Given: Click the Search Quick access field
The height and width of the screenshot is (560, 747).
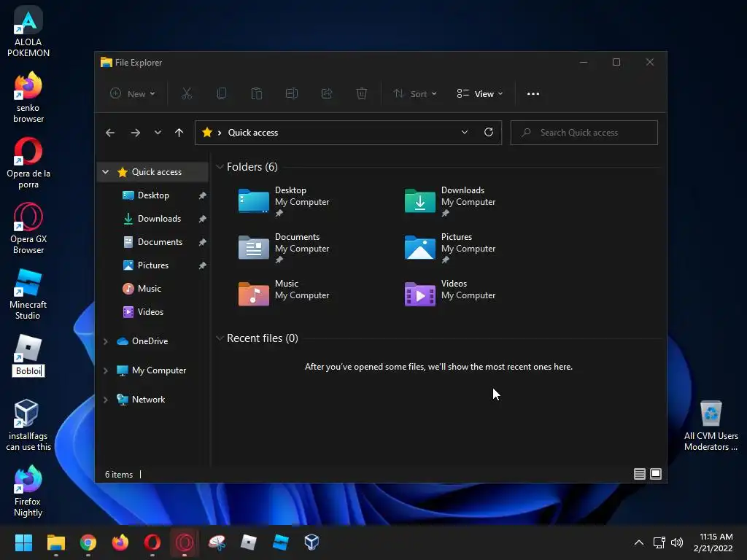Looking at the screenshot, I should click(584, 133).
